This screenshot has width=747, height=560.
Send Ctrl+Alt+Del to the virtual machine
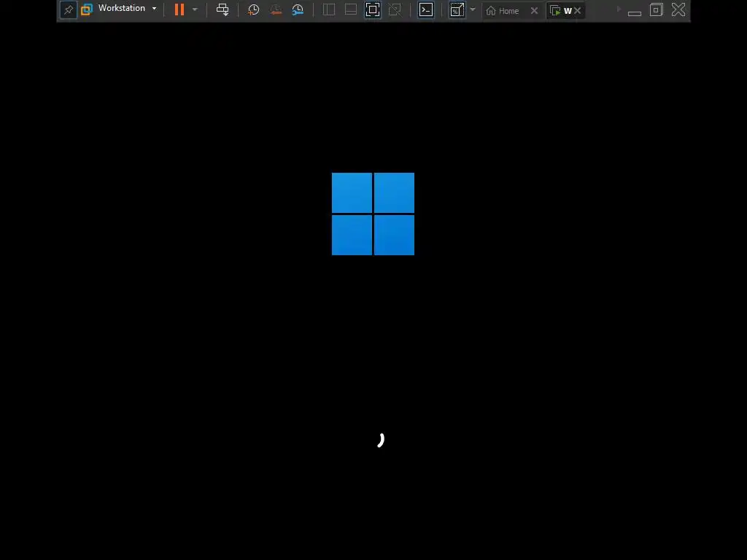pos(222,9)
